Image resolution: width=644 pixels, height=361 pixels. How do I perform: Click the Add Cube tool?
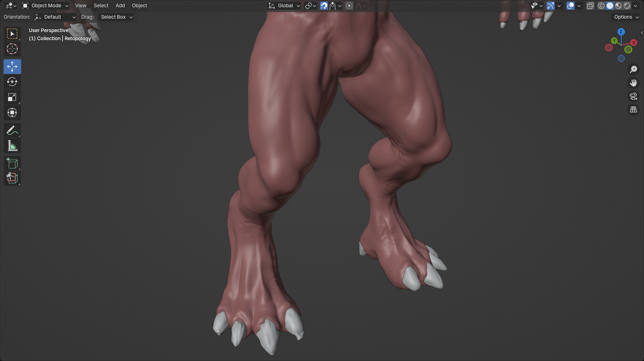pyautogui.click(x=12, y=163)
